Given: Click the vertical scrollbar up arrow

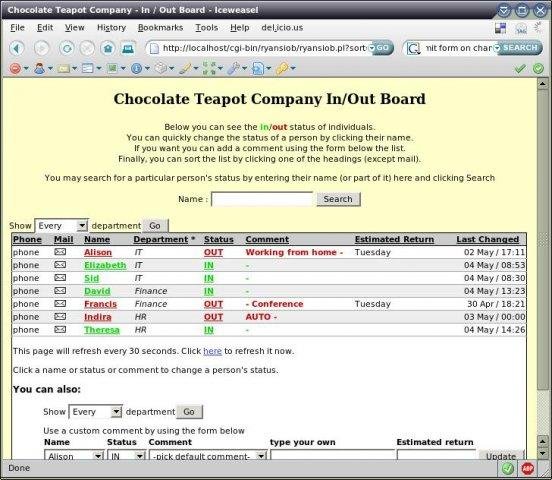Looking at the screenshot, I should tap(542, 84).
